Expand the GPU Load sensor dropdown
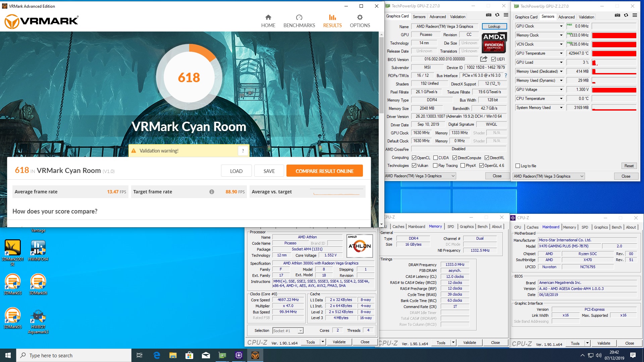The width and height of the screenshot is (644, 362). click(x=561, y=62)
